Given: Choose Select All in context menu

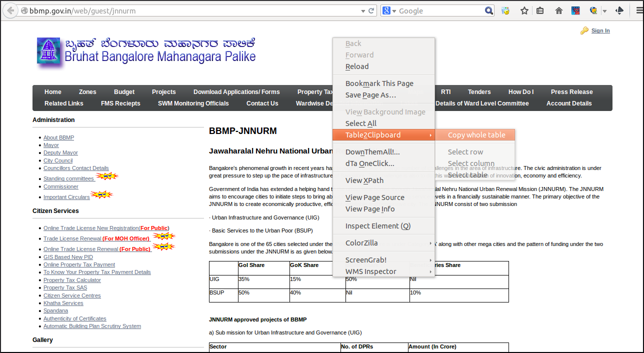Looking at the screenshot, I should click(x=384, y=123).
